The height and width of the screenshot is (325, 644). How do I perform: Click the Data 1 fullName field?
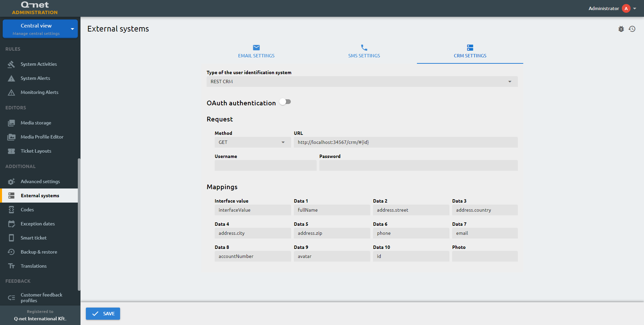click(x=332, y=210)
